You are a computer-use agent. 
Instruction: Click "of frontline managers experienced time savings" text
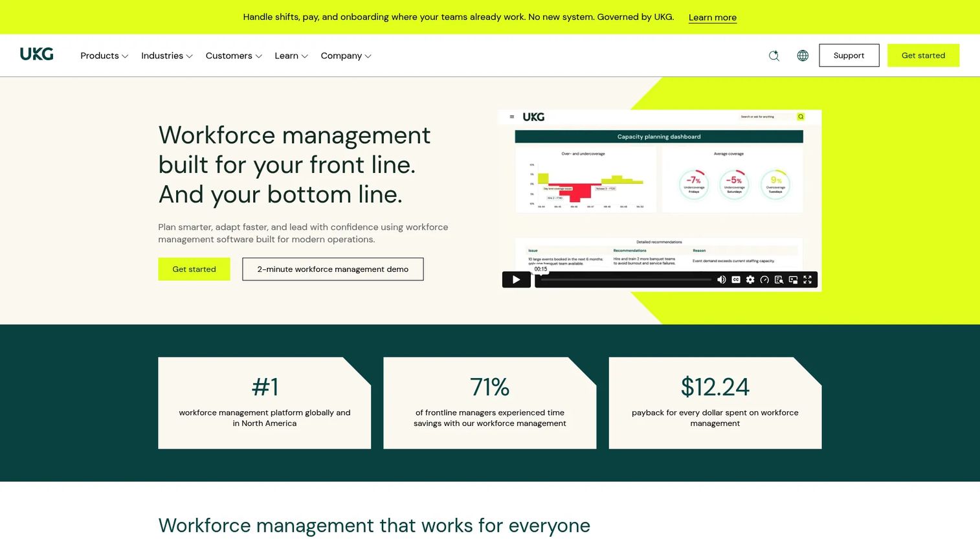coord(490,418)
